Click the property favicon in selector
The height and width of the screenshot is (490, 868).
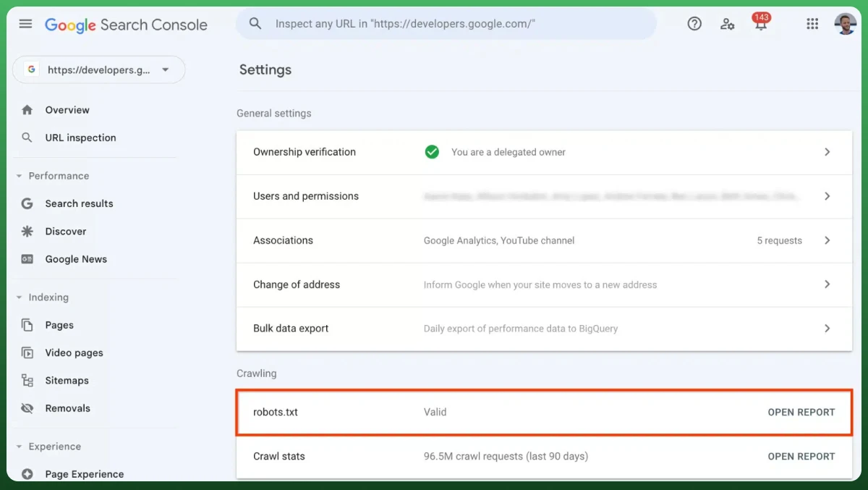31,69
